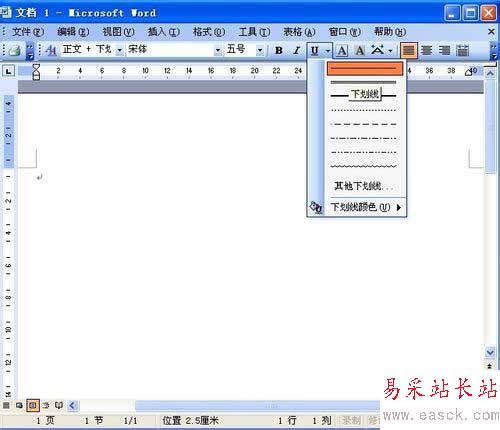
Task: Expand the style box dropdown arrow
Action: tap(119, 50)
